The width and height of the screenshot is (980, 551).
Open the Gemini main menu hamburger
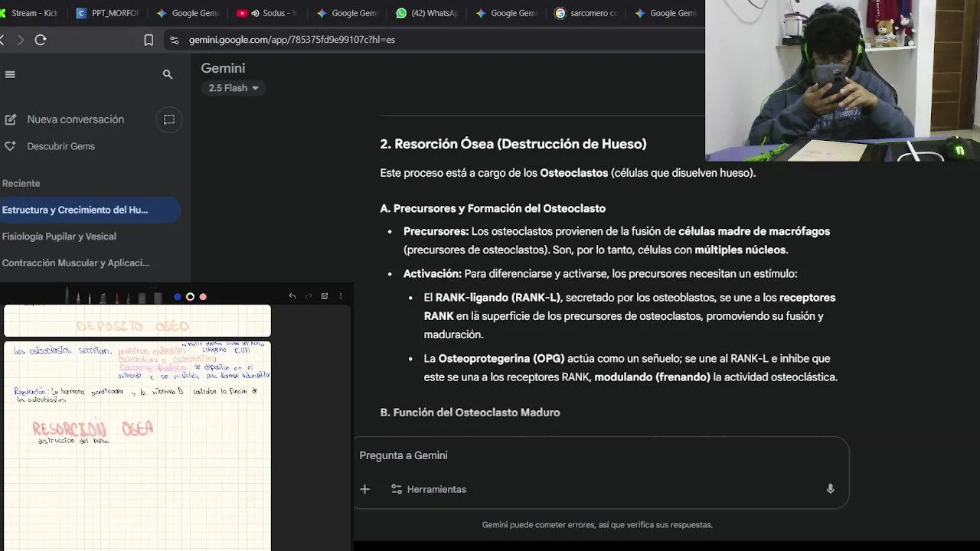[10, 74]
